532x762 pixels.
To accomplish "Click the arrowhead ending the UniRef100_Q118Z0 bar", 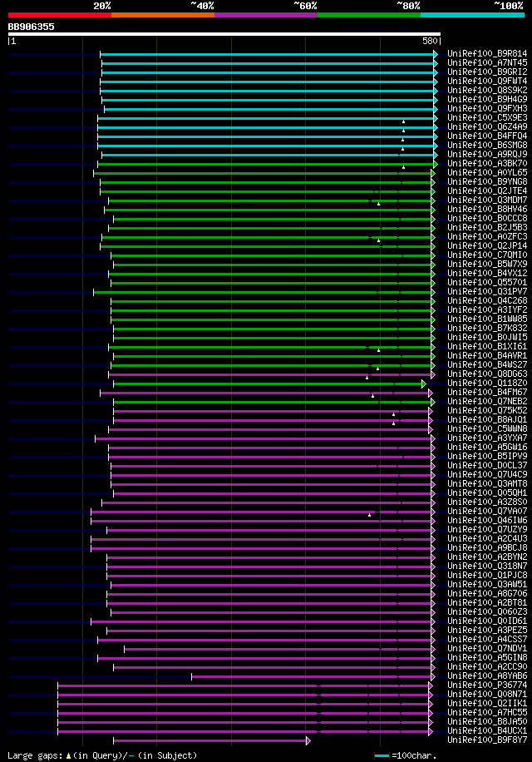I will click(424, 384).
